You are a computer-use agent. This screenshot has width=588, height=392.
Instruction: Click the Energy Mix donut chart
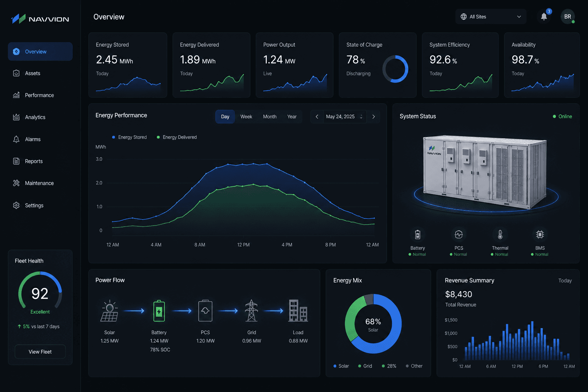(x=373, y=323)
